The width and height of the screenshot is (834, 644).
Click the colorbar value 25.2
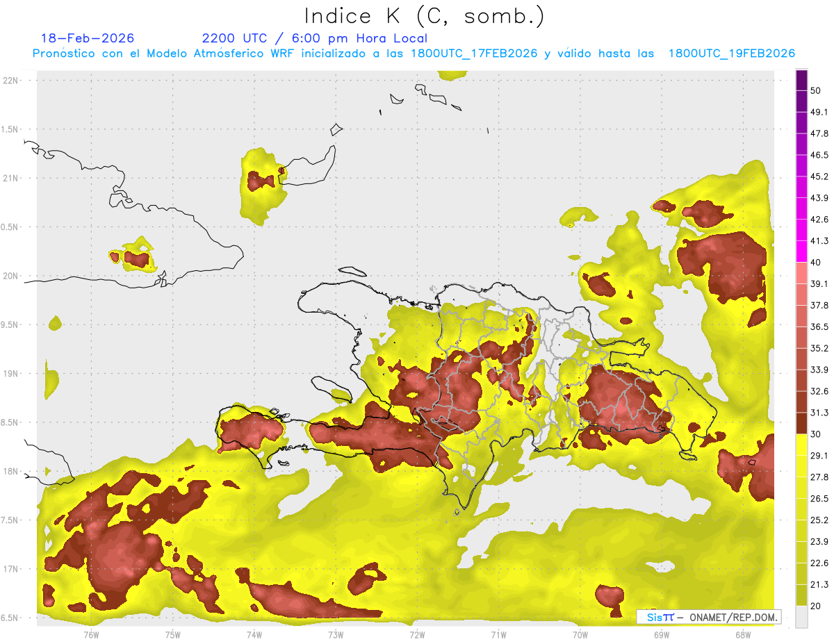pyautogui.click(x=819, y=520)
